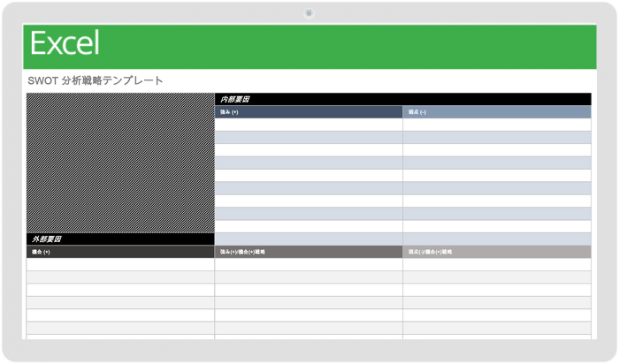Click the '弱点 (-)' column header

pos(497,112)
